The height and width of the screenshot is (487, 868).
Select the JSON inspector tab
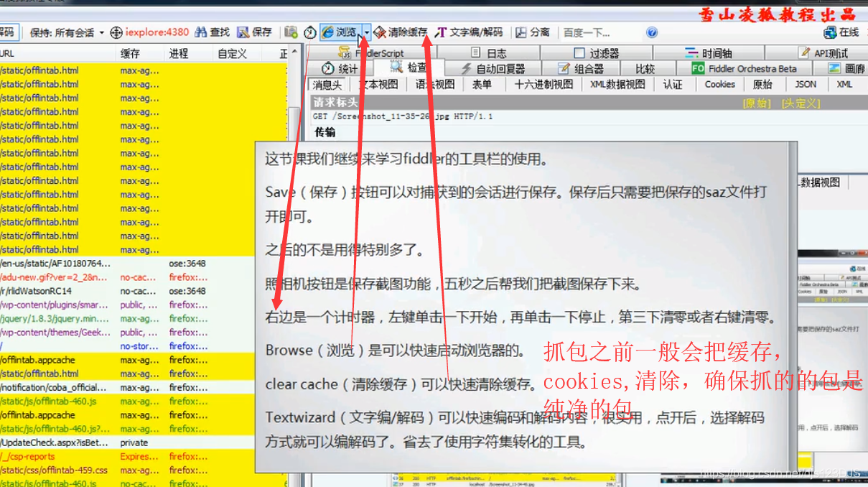tap(806, 84)
